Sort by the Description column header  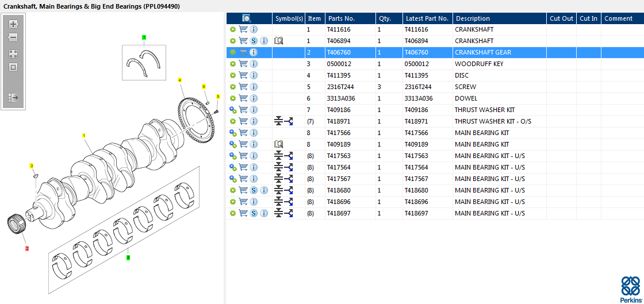coord(500,18)
